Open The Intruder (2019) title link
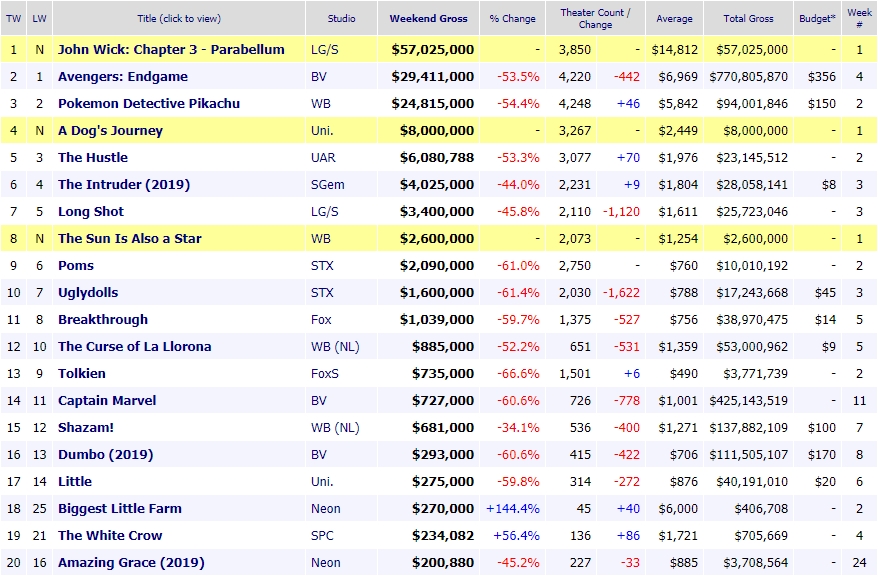The image size is (878, 578). coord(124,184)
